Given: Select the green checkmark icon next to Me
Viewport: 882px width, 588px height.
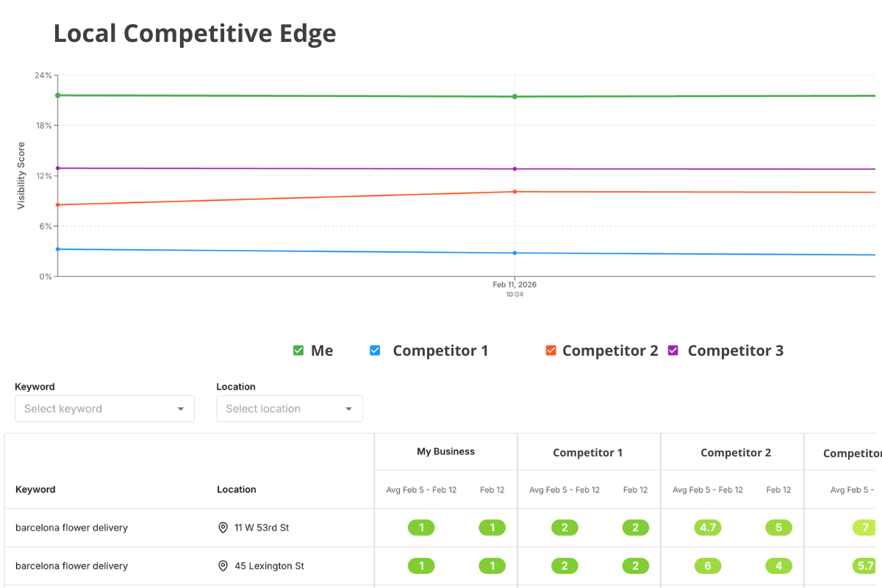Looking at the screenshot, I should (x=298, y=351).
